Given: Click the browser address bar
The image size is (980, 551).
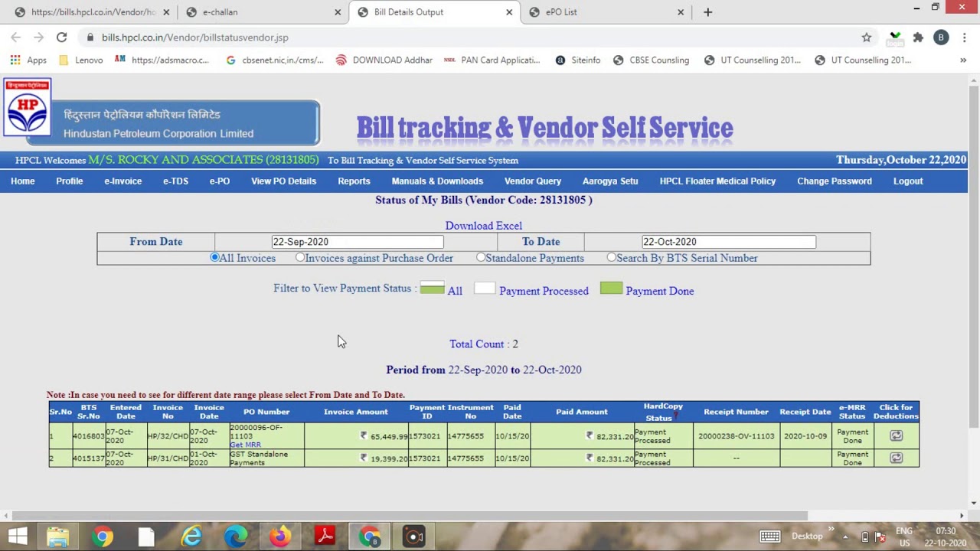Looking at the screenshot, I should 475,37.
